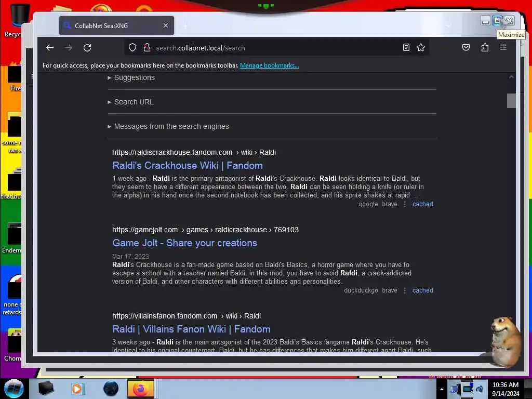This screenshot has width=532, height=399.
Task: Bookmark this page with star icon
Action: (421, 47)
